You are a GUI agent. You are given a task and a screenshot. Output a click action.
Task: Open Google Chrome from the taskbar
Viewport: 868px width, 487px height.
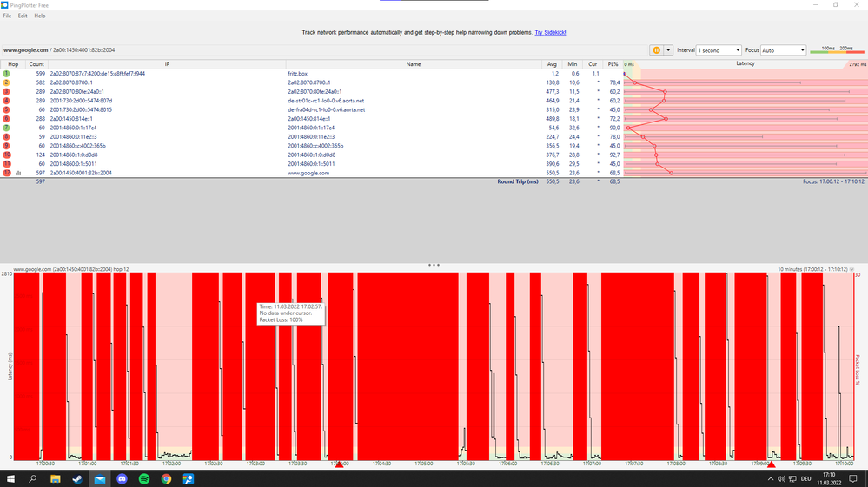[x=166, y=478]
